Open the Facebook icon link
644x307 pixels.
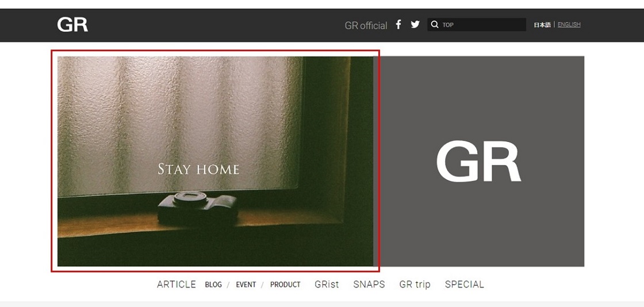tap(398, 24)
